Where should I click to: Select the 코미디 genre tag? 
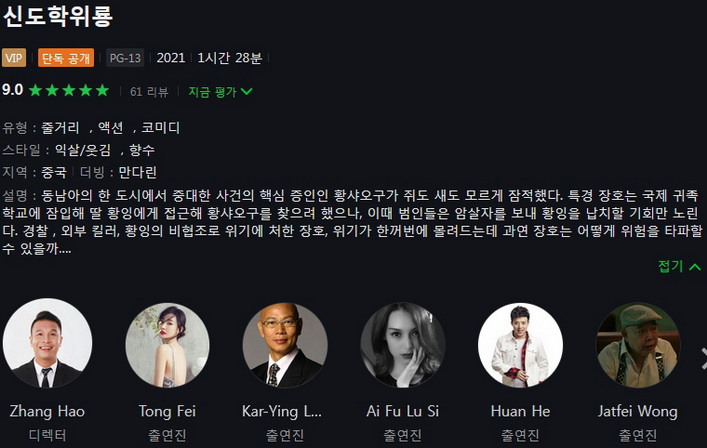pos(161,128)
